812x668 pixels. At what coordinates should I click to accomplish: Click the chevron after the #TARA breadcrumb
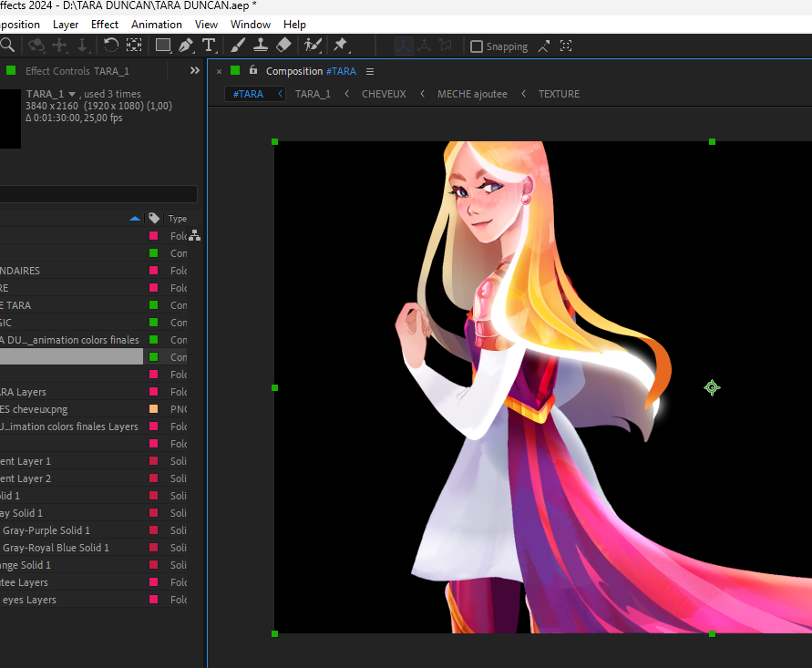(x=280, y=94)
